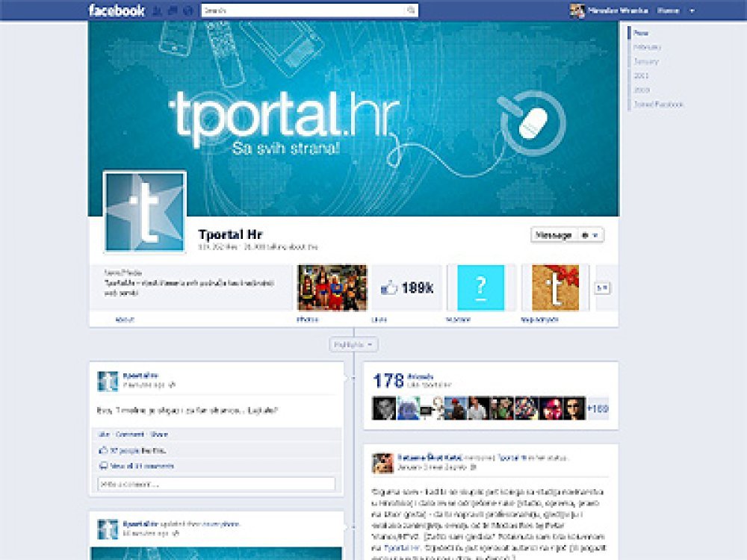Click inside the Search input field

click(303, 10)
